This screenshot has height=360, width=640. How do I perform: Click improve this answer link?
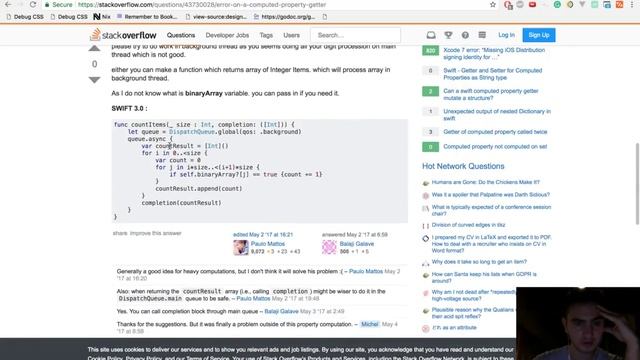(x=156, y=233)
